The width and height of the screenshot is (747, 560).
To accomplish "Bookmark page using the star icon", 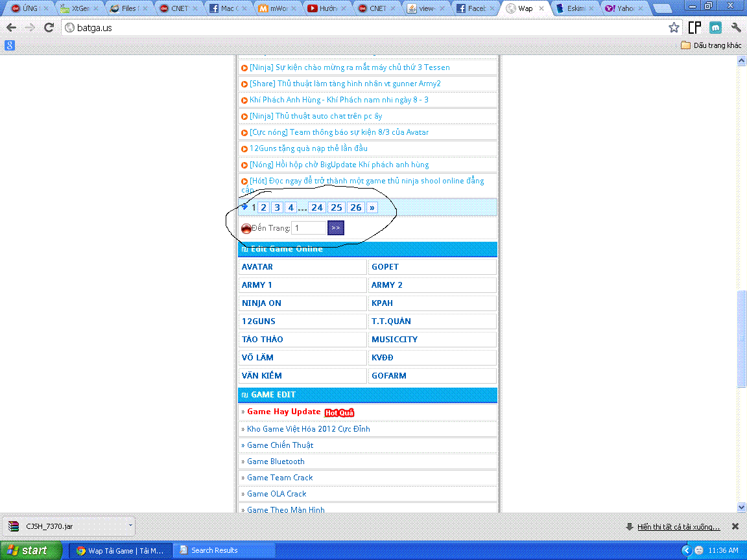I will (x=674, y=28).
